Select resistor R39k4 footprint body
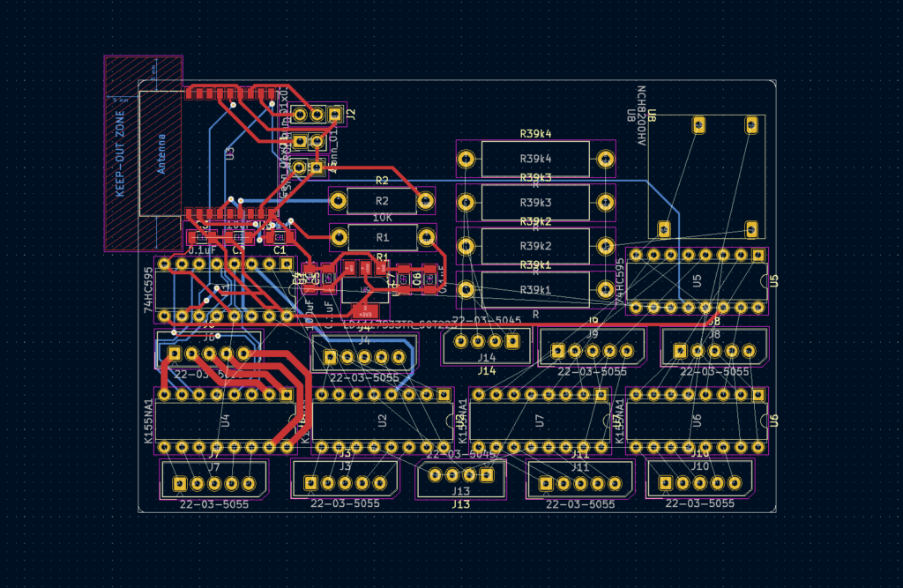Image resolution: width=903 pixels, height=588 pixels. (x=535, y=159)
